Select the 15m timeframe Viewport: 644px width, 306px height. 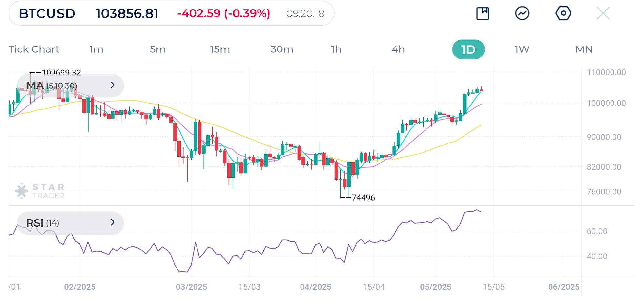pyautogui.click(x=220, y=49)
